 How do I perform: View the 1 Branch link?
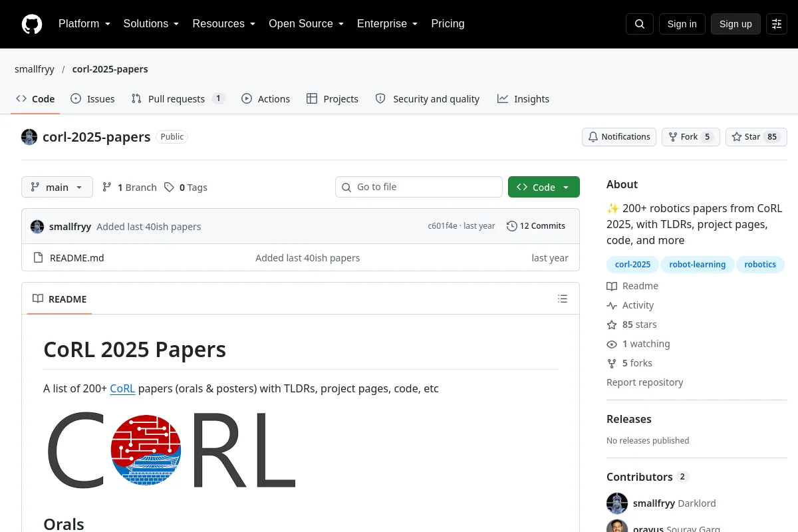pyautogui.click(x=130, y=188)
